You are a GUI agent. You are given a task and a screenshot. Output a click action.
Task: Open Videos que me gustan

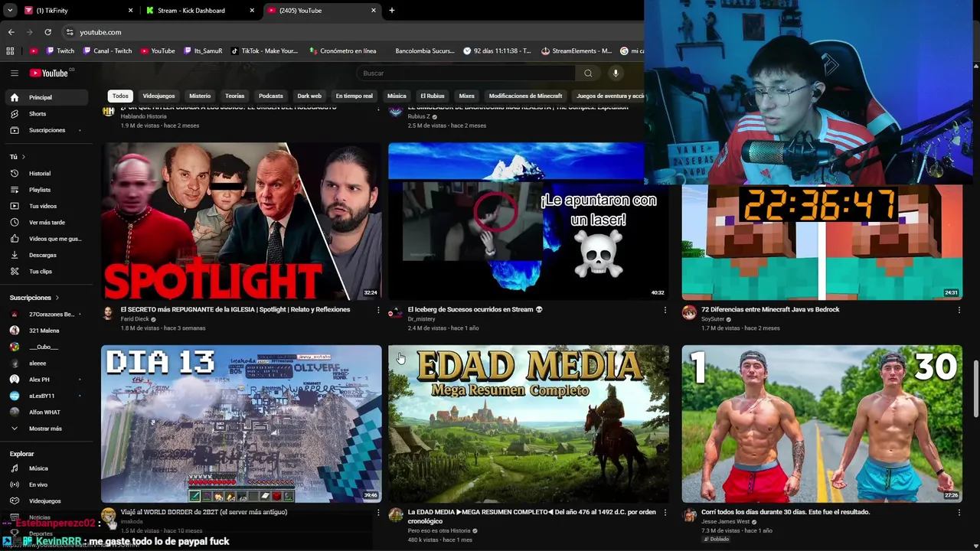48,239
